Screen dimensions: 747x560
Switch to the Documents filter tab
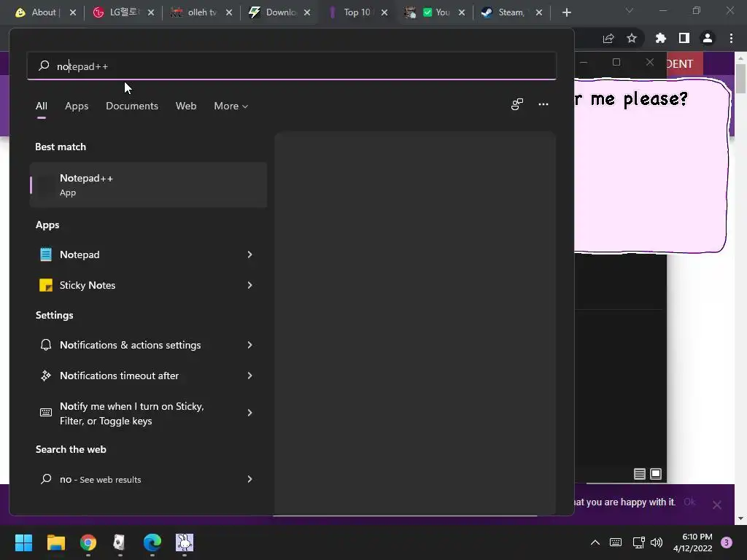pos(132,106)
